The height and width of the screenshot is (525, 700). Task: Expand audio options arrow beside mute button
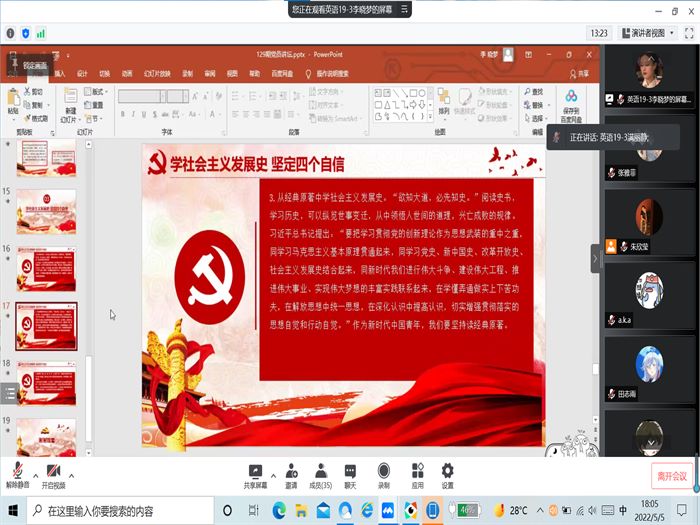pos(36,476)
